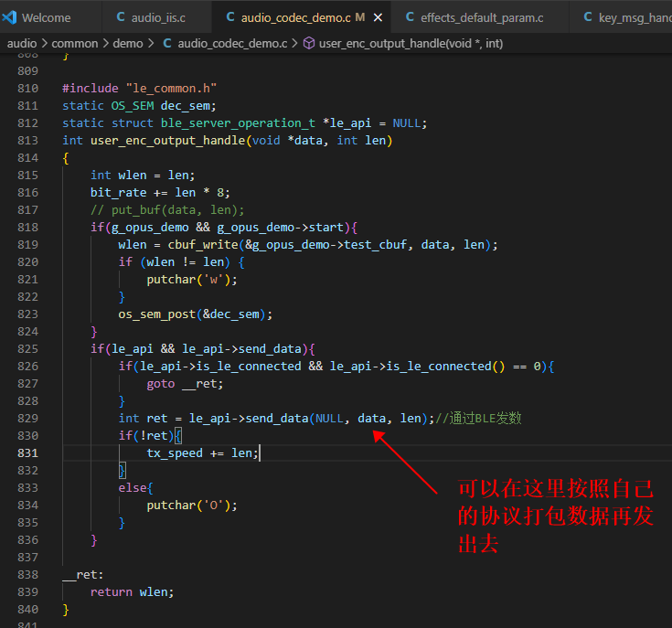Image resolution: width=672 pixels, height=628 pixels.
Task: Click 'cbuf_write' on line 819
Action: click(x=203, y=245)
